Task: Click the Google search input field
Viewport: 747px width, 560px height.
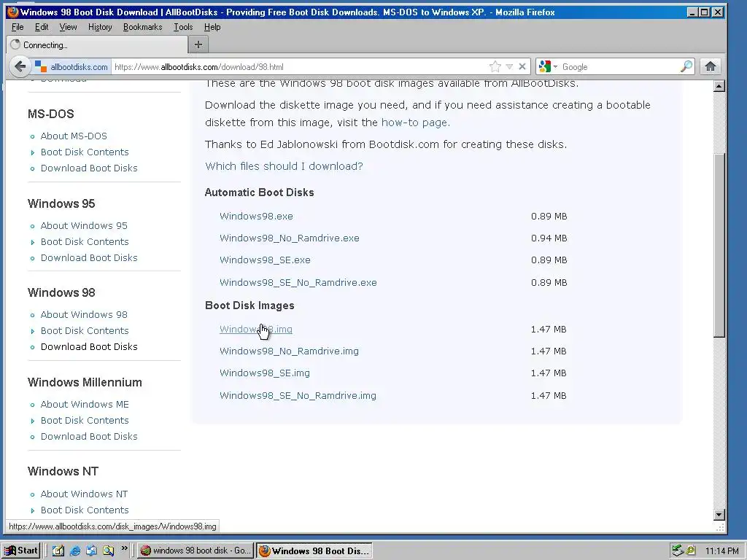Action: 619,66
